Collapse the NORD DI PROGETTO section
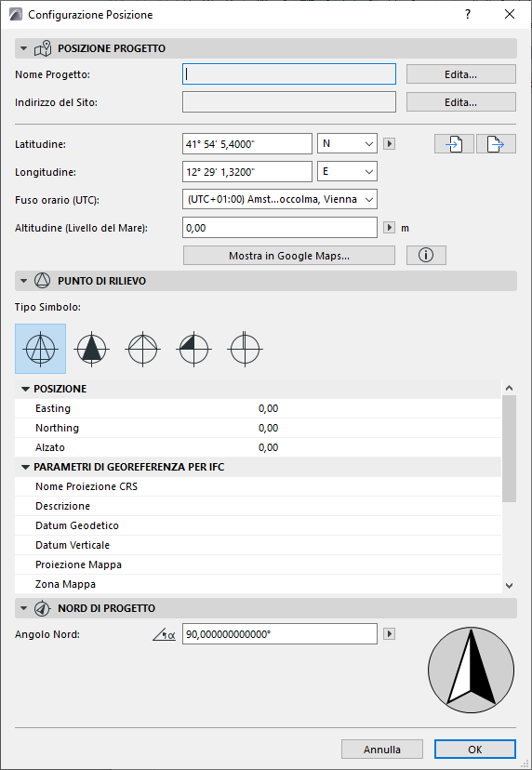532x770 pixels. [x=23, y=608]
